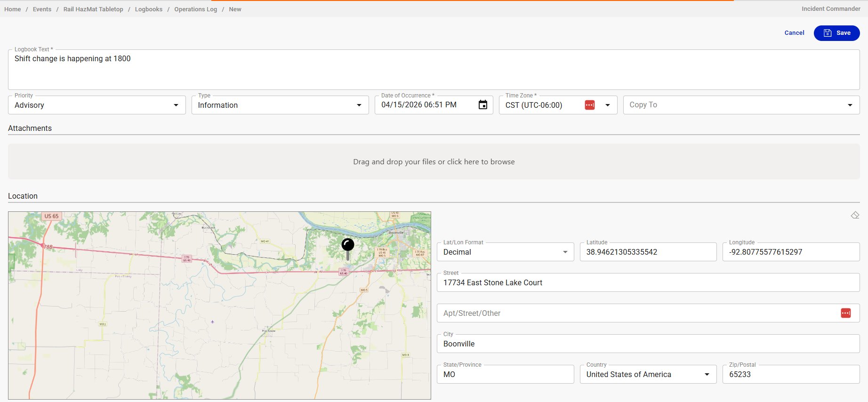Screen dimensions: 868x402
Task: Click the Save button
Action: coord(836,33)
